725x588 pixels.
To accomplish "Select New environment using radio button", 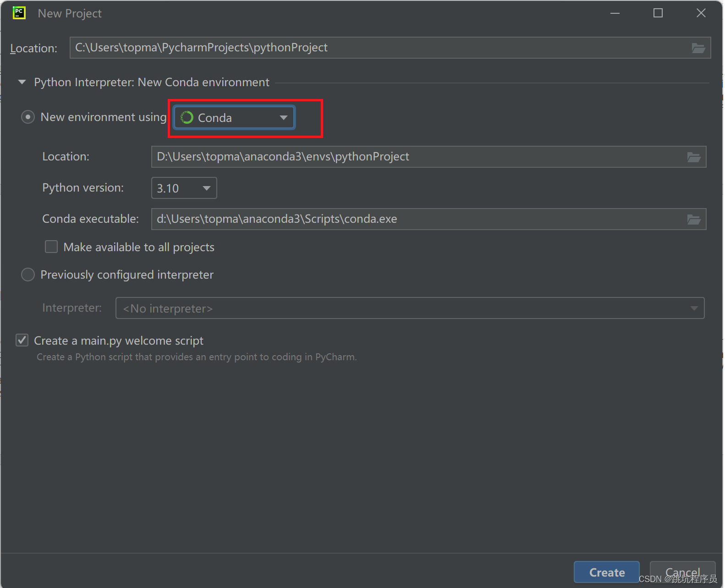I will click(28, 117).
